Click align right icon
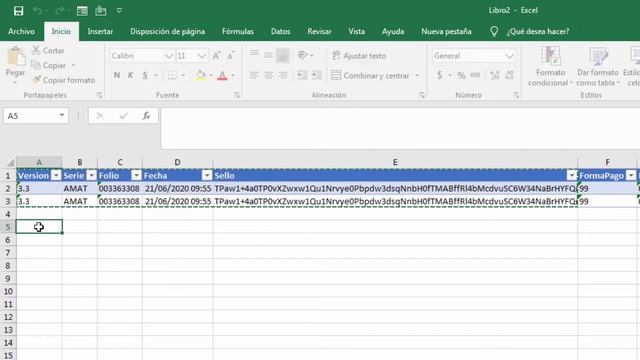Image resolution: width=640 pixels, height=360 pixels. click(282, 75)
